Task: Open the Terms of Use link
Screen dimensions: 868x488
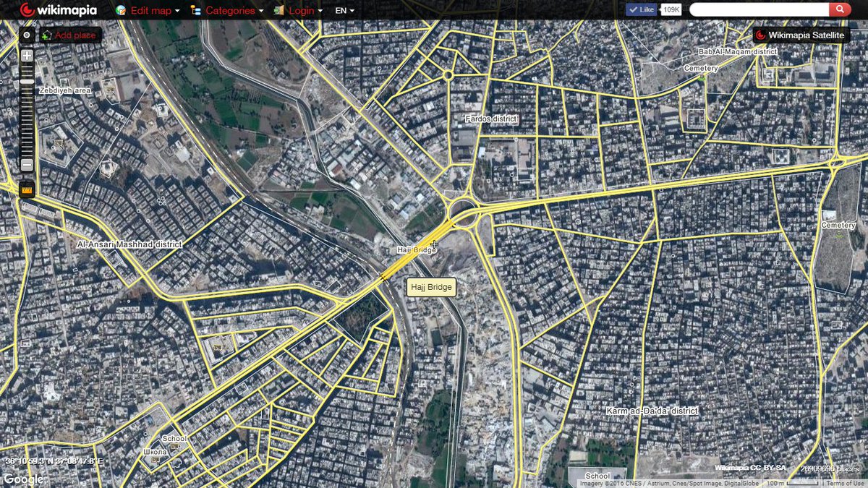Action: tap(845, 483)
